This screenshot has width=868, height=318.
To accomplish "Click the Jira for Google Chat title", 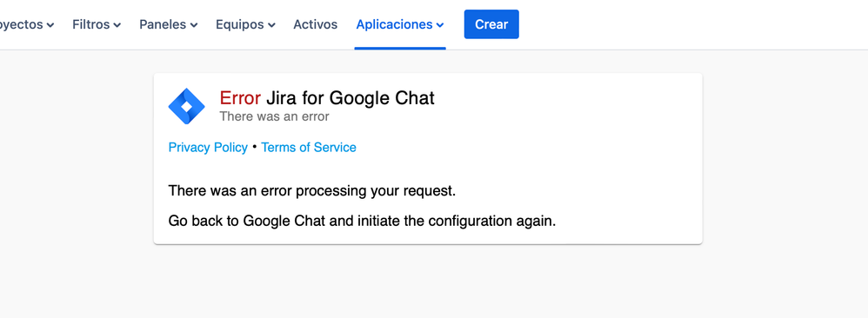I will click(x=351, y=98).
